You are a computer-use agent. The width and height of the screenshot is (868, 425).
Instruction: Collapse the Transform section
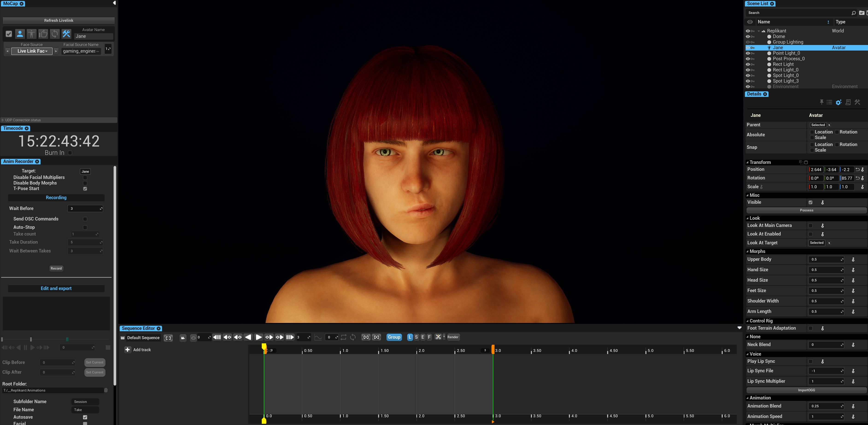[x=747, y=162]
